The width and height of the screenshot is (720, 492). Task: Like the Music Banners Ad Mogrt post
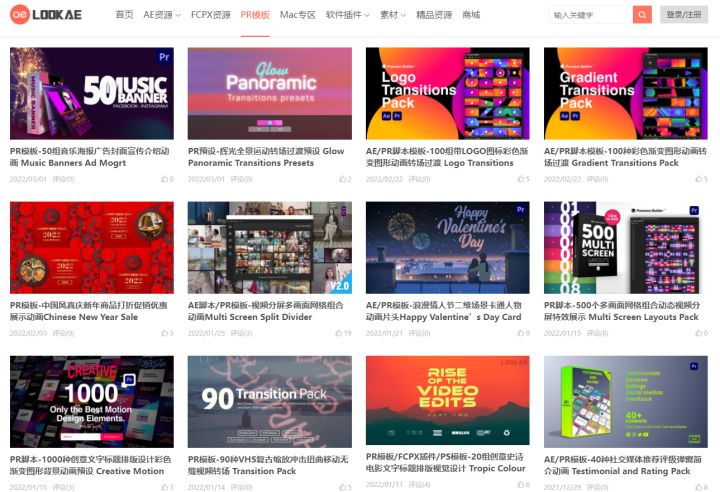tap(168, 179)
